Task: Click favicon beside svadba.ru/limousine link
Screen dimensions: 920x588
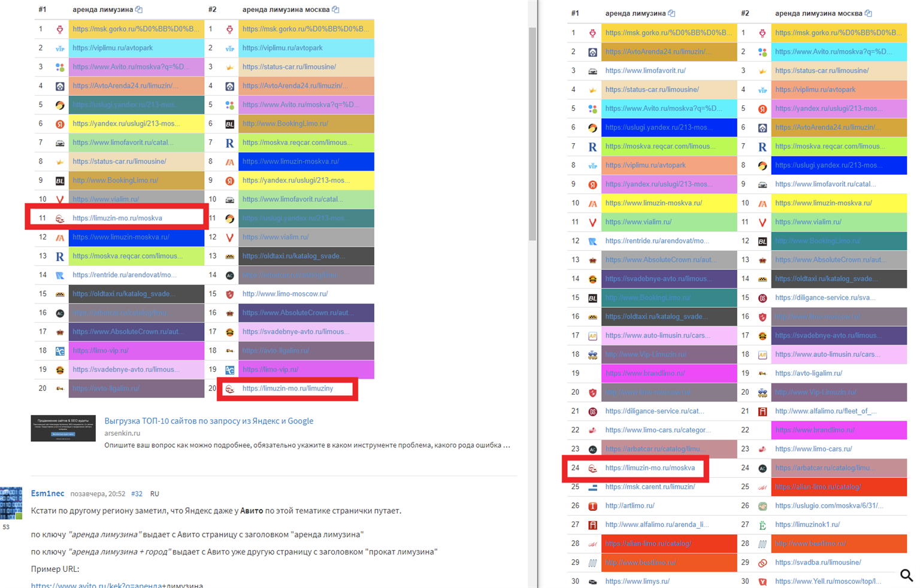Action: point(762,563)
